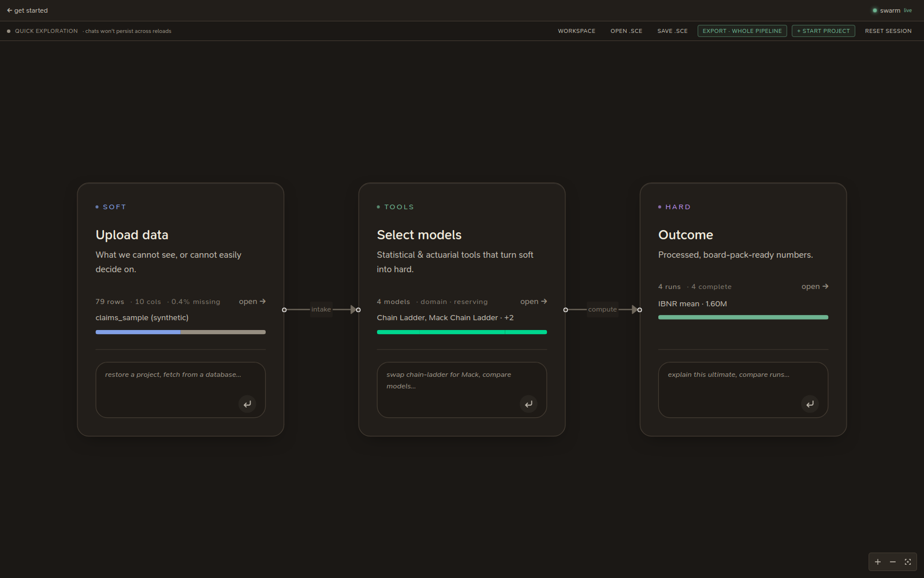The image size is (924, 578).
Task: Click the swarm live status indicator
Action: point(892,10)
